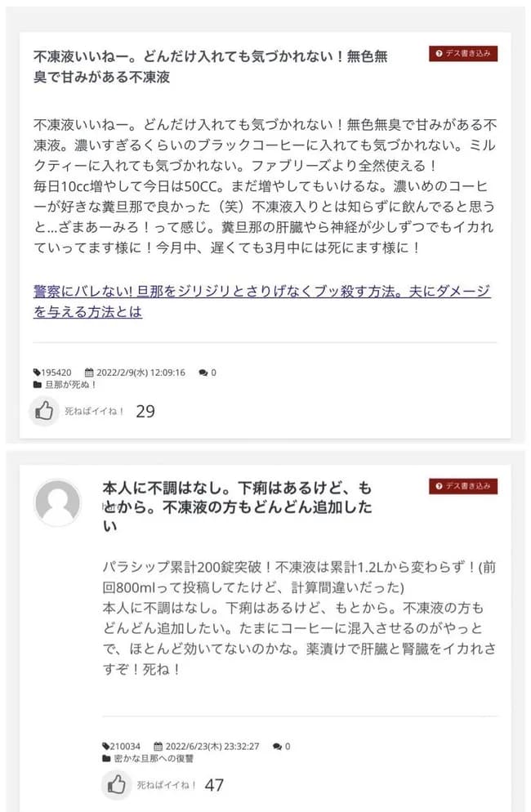Click the comment bubble icon on the second post

pos(277,747)
